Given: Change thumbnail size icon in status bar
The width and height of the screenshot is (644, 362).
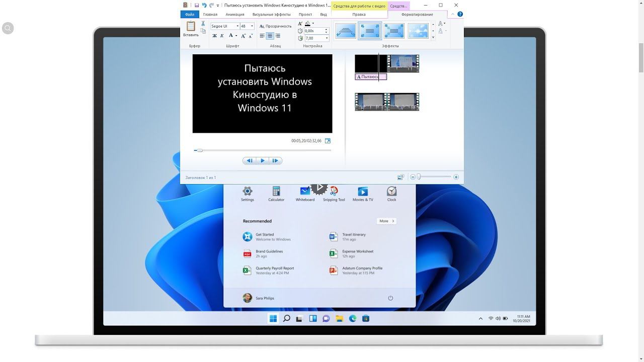Looking at the screenshot, I should (400, 177).
